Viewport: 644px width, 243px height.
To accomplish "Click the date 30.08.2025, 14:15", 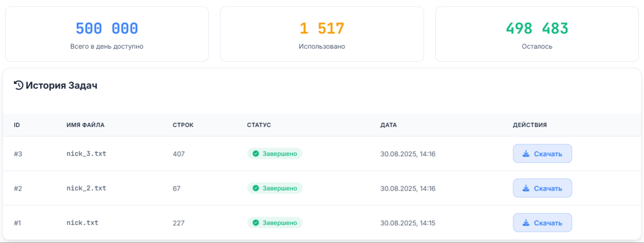I will tap(408, 223).
